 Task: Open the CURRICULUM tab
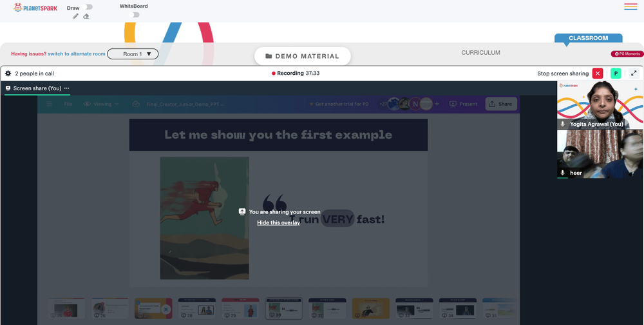(x=480, y=53)
